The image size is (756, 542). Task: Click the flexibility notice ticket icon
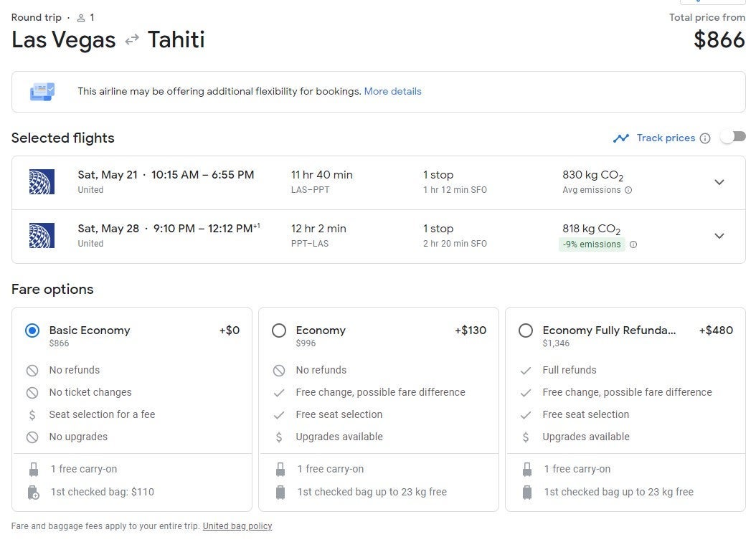click(42, 92)
